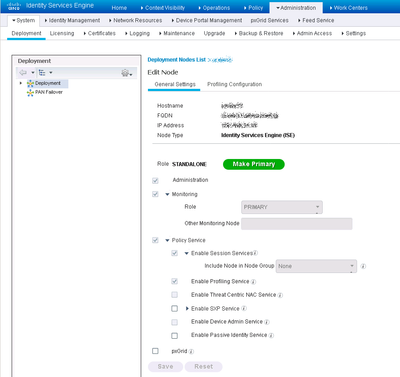Toggle the Monitoring checkbox

point(155,194)
